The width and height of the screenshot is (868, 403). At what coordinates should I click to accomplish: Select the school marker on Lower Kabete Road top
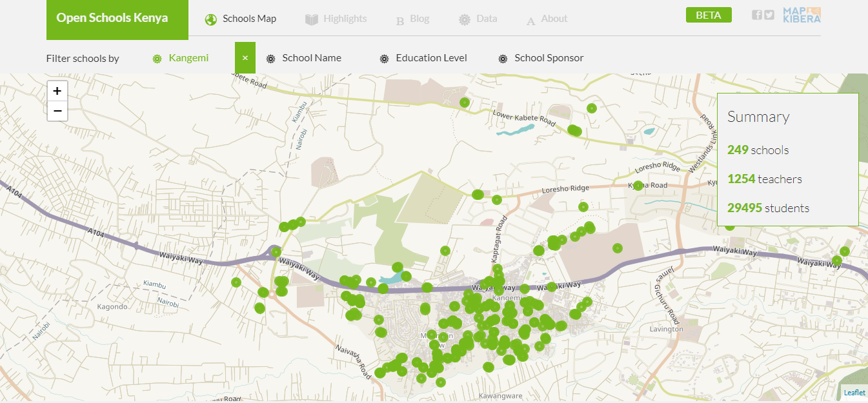(464, 102)
